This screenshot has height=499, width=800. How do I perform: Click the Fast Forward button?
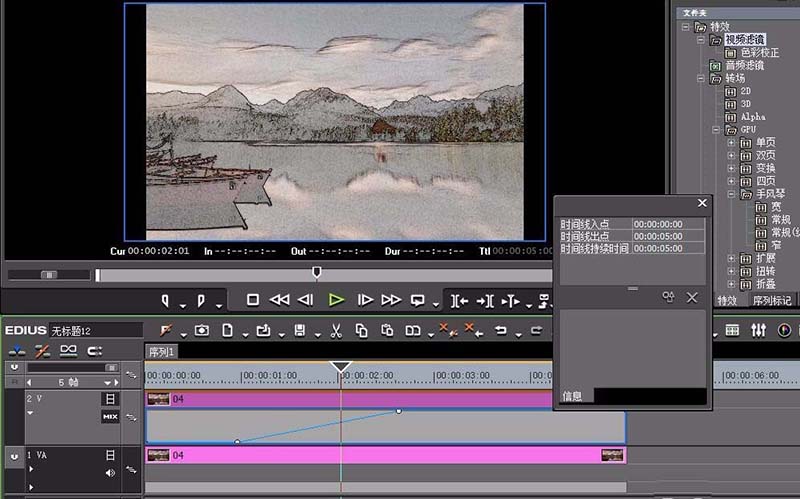(391, 300)
